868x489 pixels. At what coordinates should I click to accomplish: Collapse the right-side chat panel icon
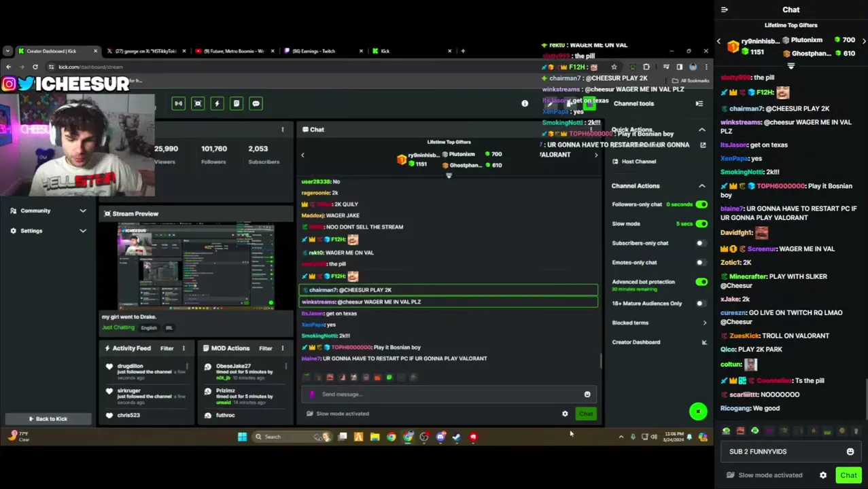(725, 10)
